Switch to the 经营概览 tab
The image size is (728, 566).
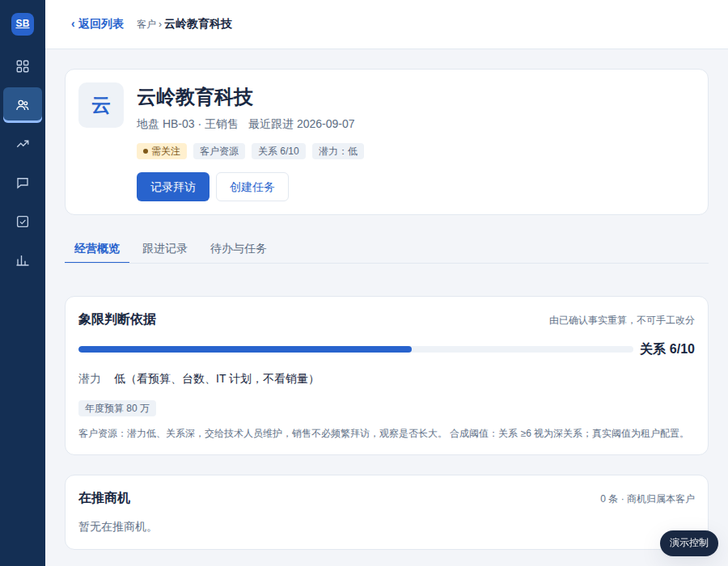(96, 249)
